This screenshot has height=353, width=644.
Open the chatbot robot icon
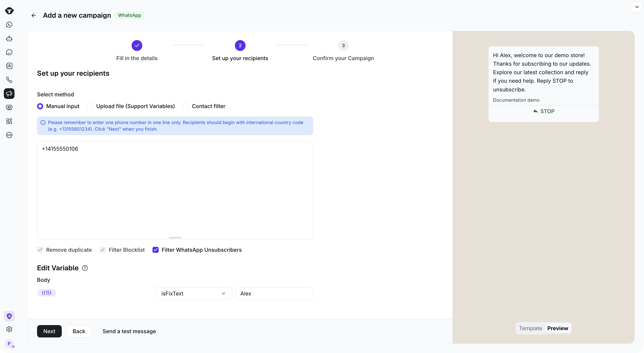coord(9,39)
